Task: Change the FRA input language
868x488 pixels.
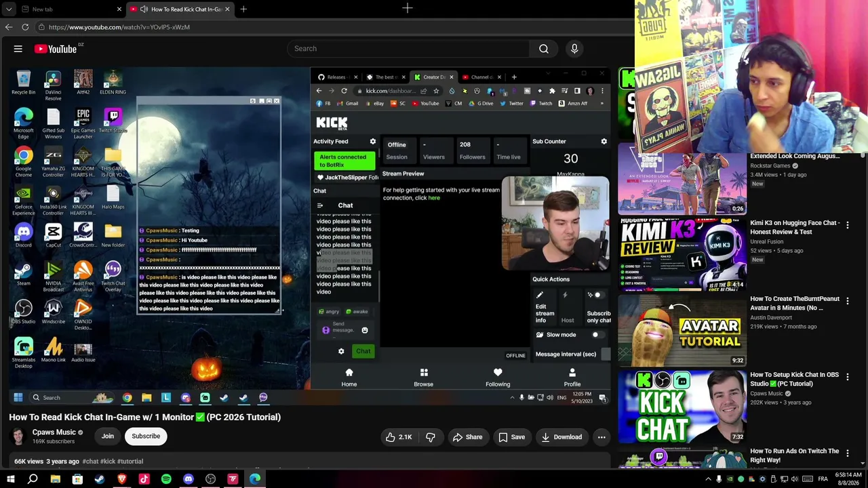Action: [x=823, y=479]
